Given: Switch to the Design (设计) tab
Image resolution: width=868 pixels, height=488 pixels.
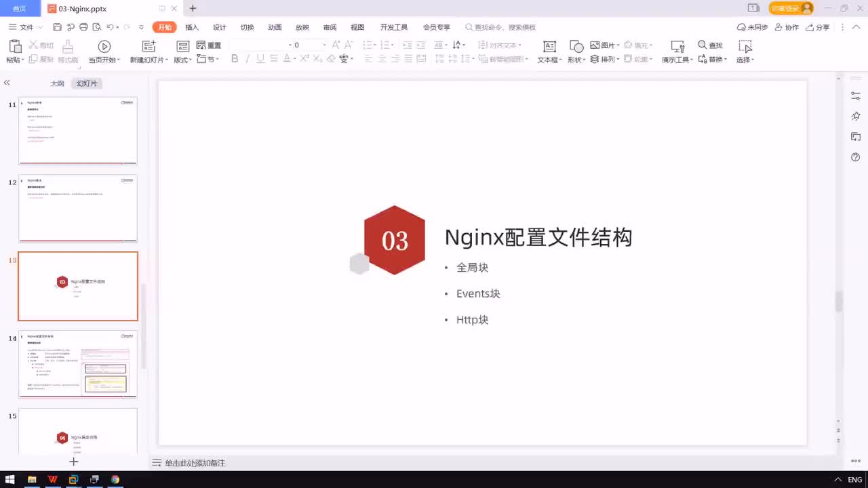Looking at the screenshot, I should pyautogui.click(x=220, y=27).
